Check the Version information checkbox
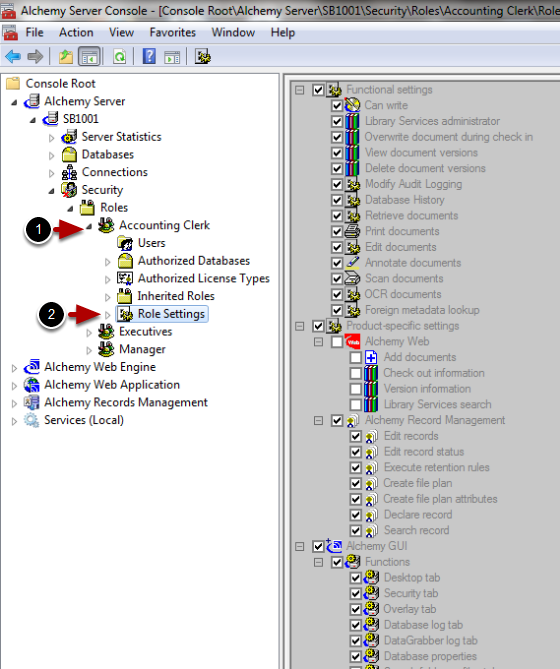Screen dimensions: 560x669 pos(356,389)
